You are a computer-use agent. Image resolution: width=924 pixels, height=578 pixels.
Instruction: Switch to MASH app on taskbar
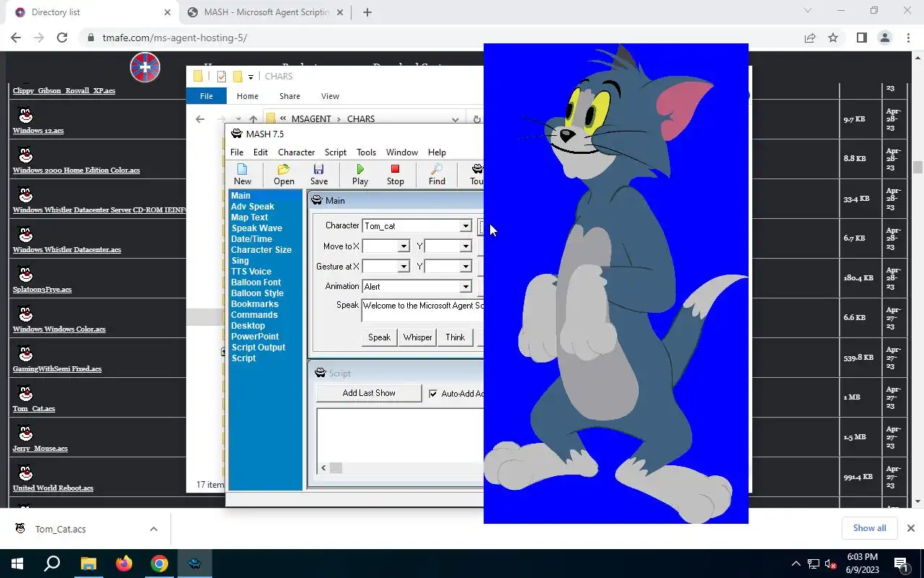(194, 564)
